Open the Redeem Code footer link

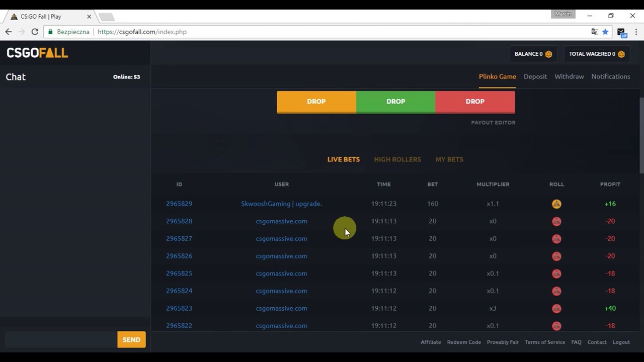pos(464,342)
